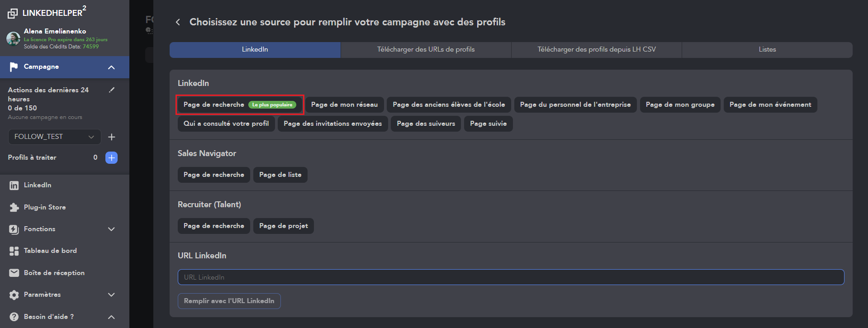Image resolution: width=868 pixels, height=328 pixels.
Task: Switch to the Listes tab
Action: (767, 50)
